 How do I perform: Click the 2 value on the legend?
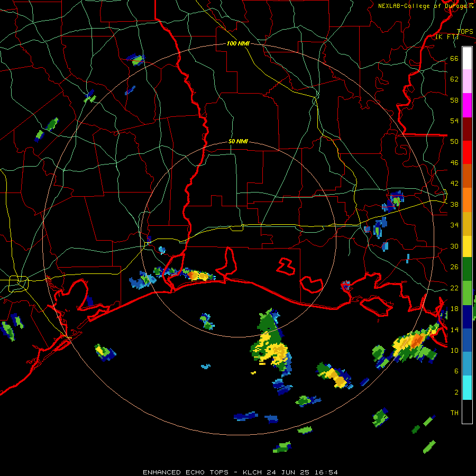coord(456,392)
